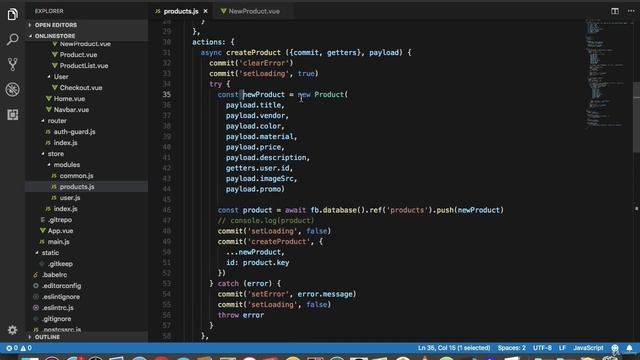This screenshot has width=640, height=360.
Task: Collapse the ONLINESTORE section
Action: pos(87,36)
